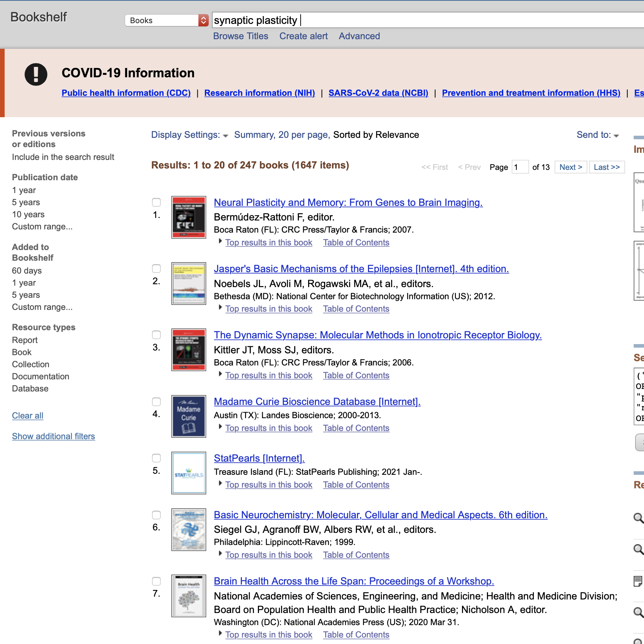The width and height of the screenshot is (644, 644).
Task: Open The Dynamic Synapse title link
Action: 378,335
